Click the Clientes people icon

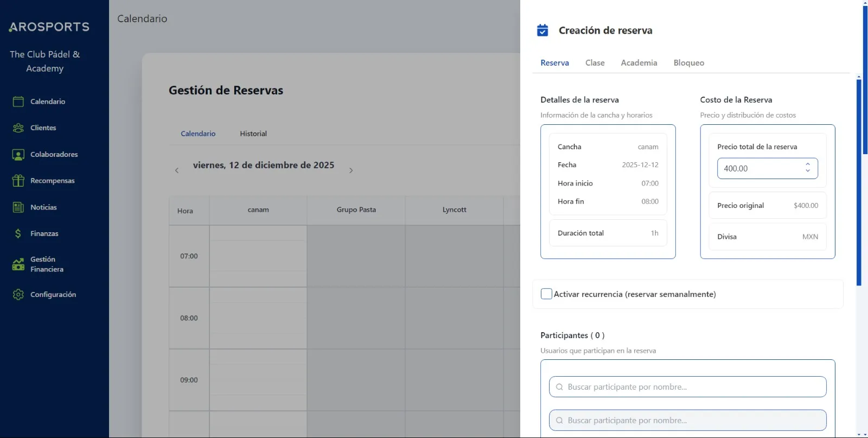[18, 128]
